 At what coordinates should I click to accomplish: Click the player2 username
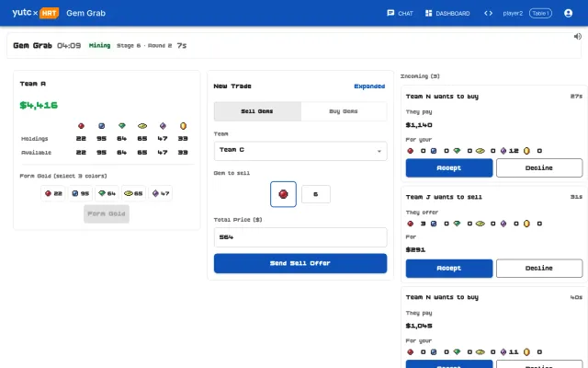(513, 13)
